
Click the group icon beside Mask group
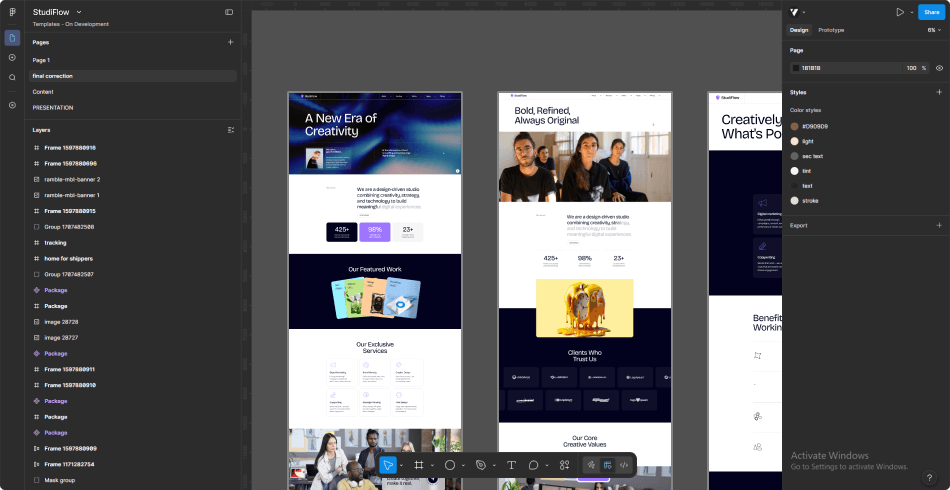(36, 480)
